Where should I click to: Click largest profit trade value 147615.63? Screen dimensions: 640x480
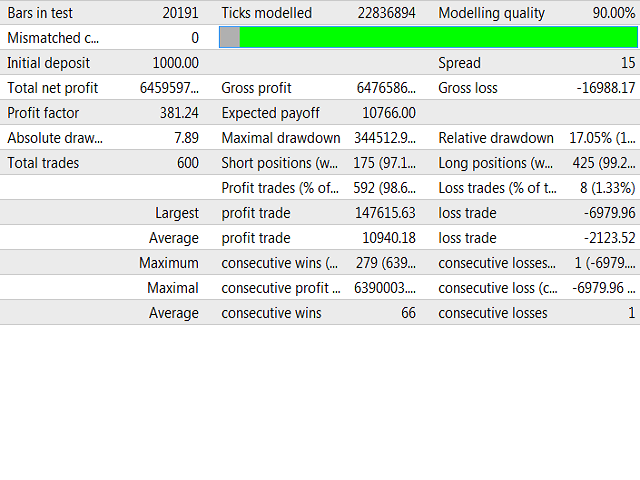pos(385,213)
